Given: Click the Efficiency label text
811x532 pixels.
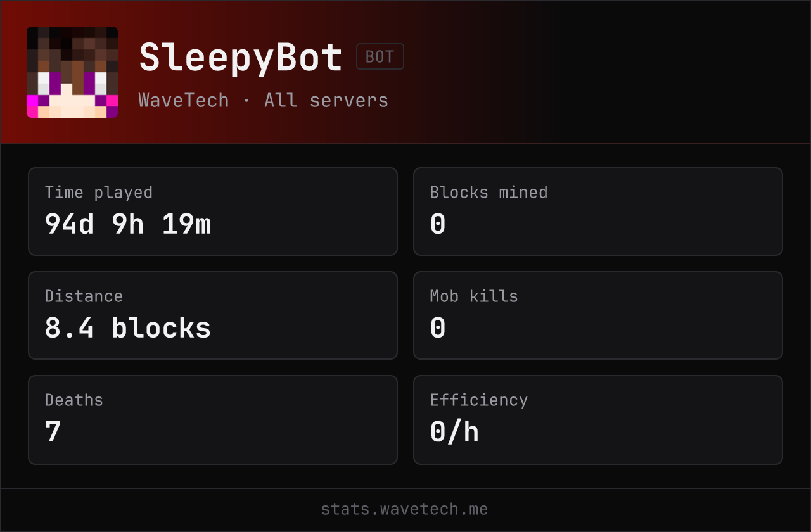Looking at the screenshot, I should (479, 400).
